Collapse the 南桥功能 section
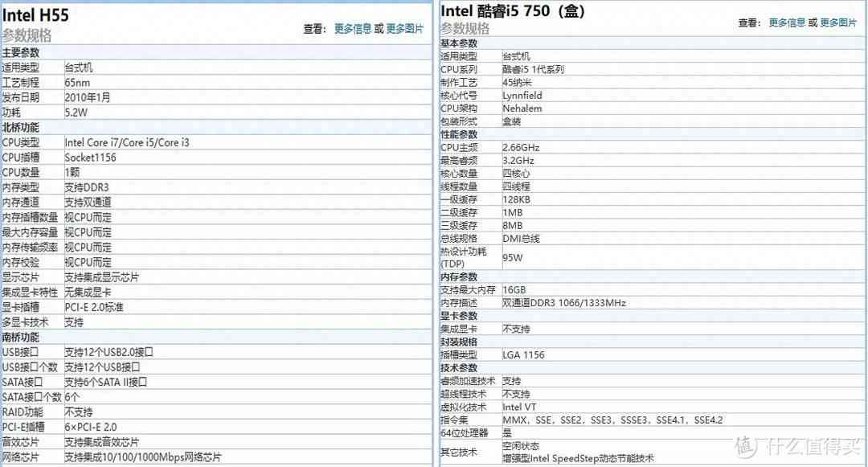The height and width of the screenshot is (467, 868). click(x=24, y=338)
